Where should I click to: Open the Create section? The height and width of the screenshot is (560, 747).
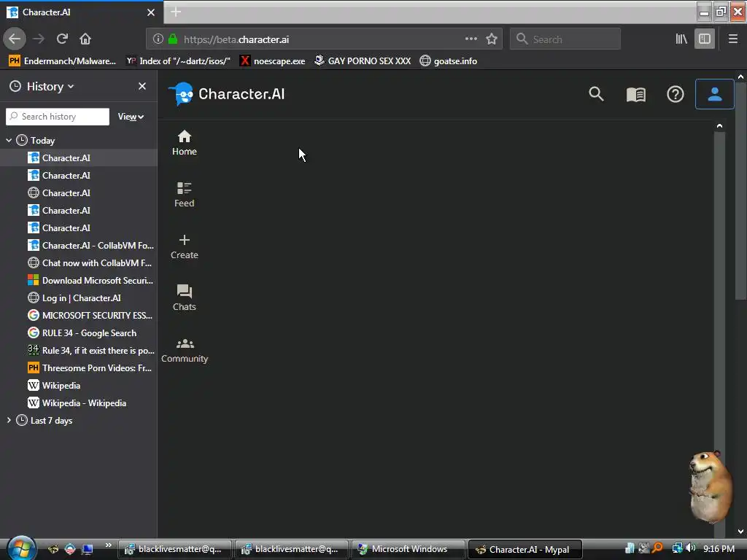pos(185,246)
